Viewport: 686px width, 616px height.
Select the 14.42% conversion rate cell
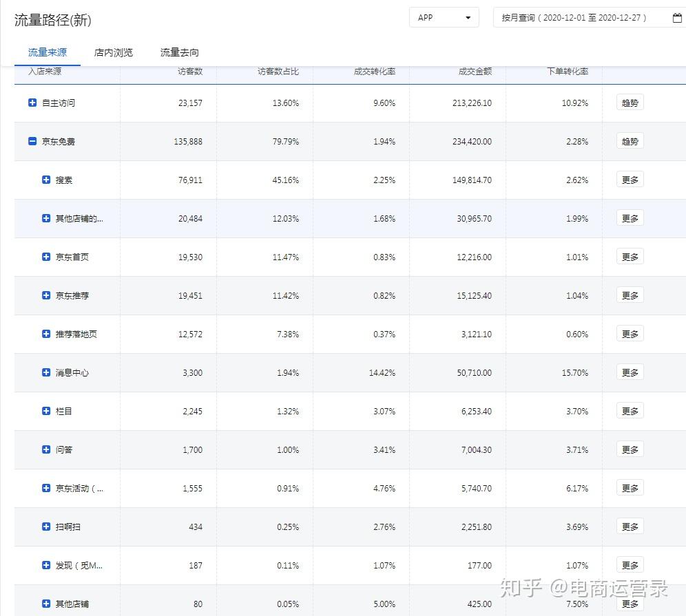point(382,373)
